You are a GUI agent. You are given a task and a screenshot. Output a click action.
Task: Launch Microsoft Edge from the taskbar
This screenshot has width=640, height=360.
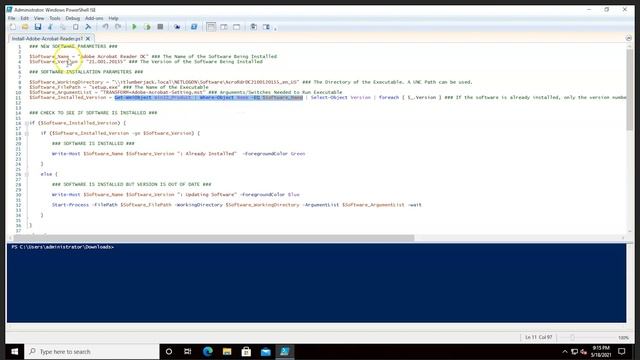(208, 351)
